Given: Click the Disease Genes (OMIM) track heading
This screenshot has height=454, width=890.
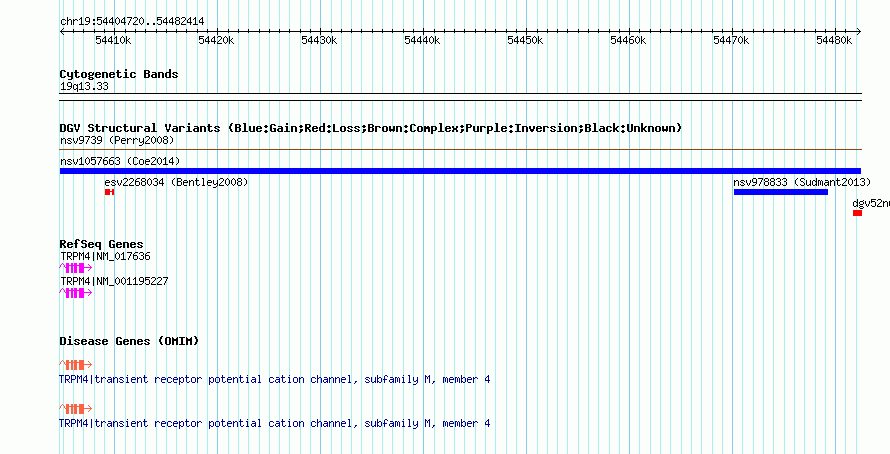Looking at the screenshot, I should (x=129, y=341).
